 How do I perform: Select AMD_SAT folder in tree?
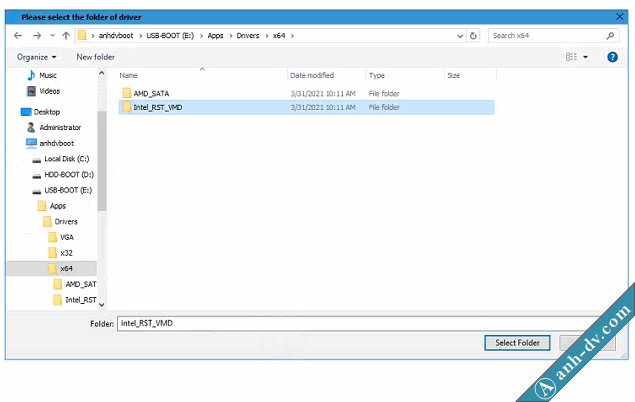81,284
